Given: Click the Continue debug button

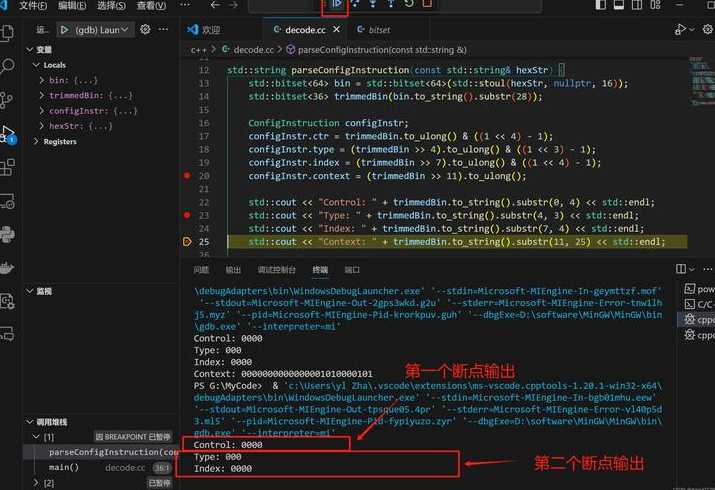Looking at the screenshot, I should pos(337,4).
